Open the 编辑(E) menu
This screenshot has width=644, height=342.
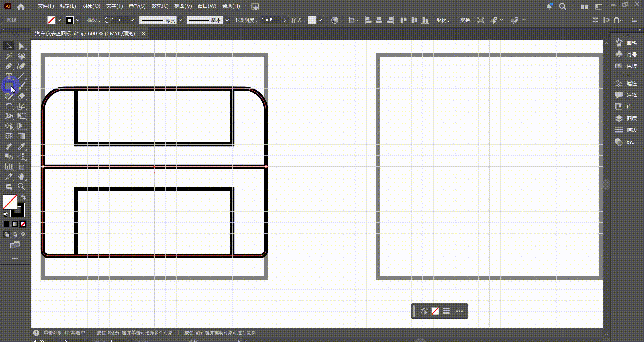point(68,6)
